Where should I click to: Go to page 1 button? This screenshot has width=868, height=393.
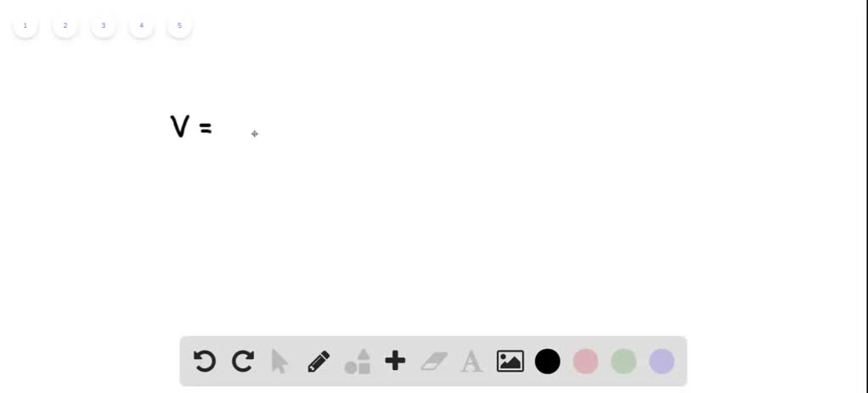25,25
